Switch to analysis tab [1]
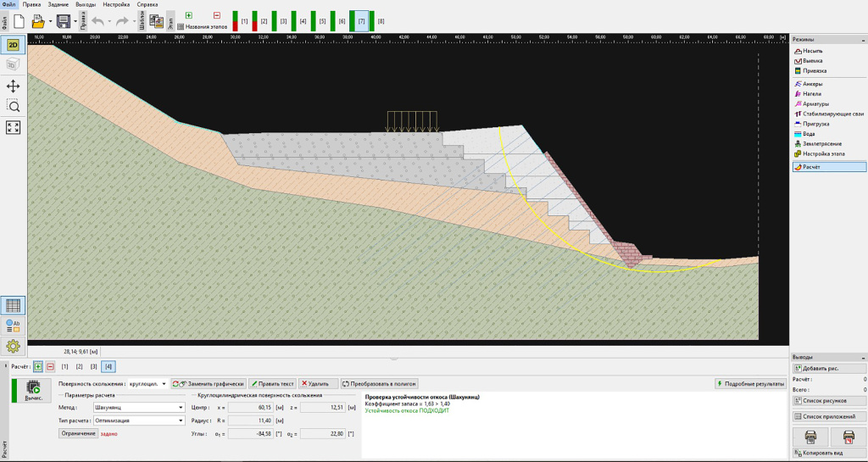 pos(64,366)
